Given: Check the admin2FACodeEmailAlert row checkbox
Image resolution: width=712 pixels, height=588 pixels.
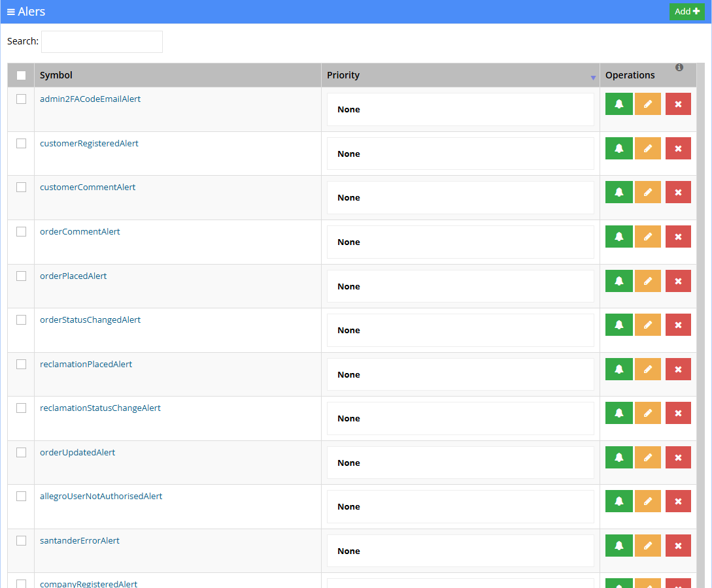Looking at the screenshot, I should (22, 99).
